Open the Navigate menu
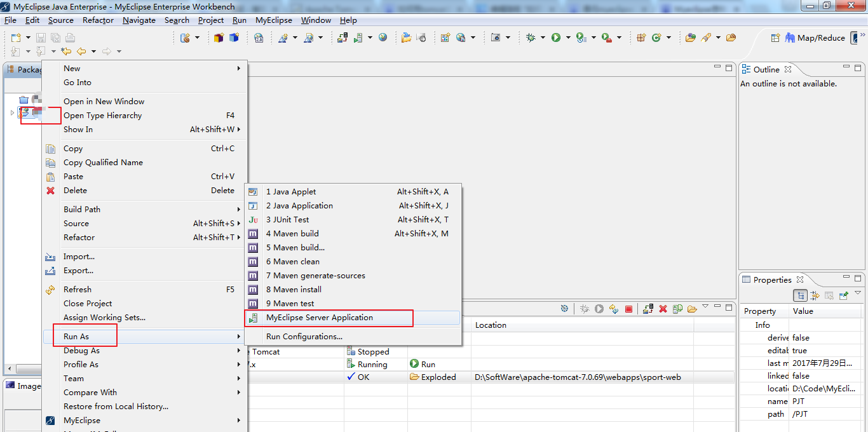868x432 pixels. tap(139, 20)
